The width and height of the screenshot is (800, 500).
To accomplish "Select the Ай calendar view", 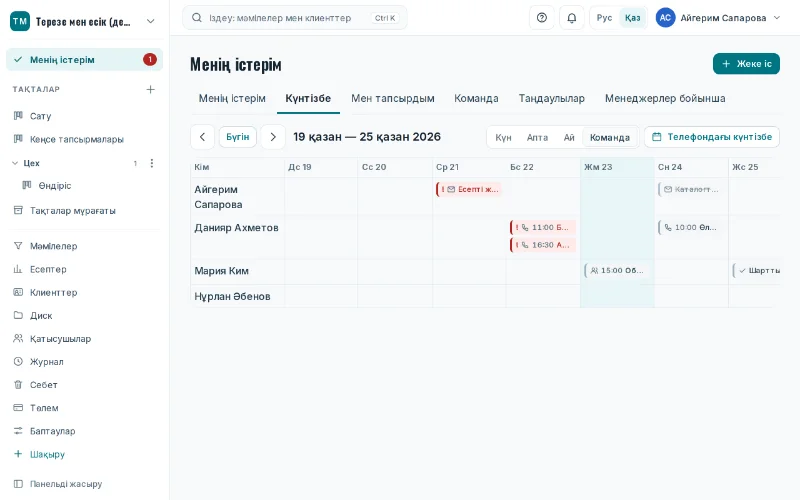I will point(569,137).
